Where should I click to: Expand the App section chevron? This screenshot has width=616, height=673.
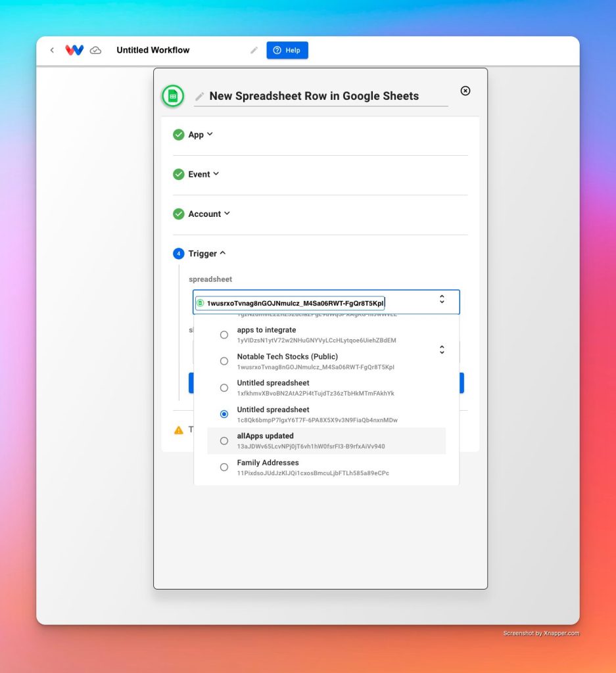tap(210, 134)
